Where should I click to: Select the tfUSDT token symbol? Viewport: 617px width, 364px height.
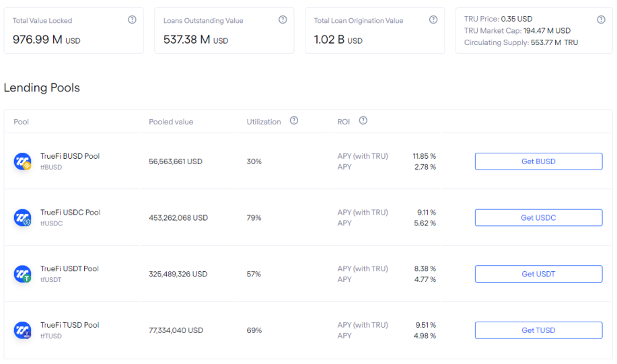tap(50, 280)
